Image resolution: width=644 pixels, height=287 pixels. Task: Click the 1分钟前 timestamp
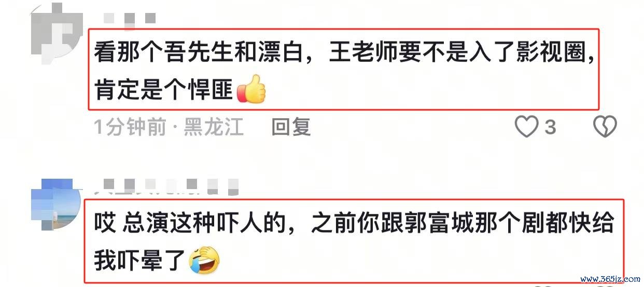pyautogui.click(x=130, y=126)
